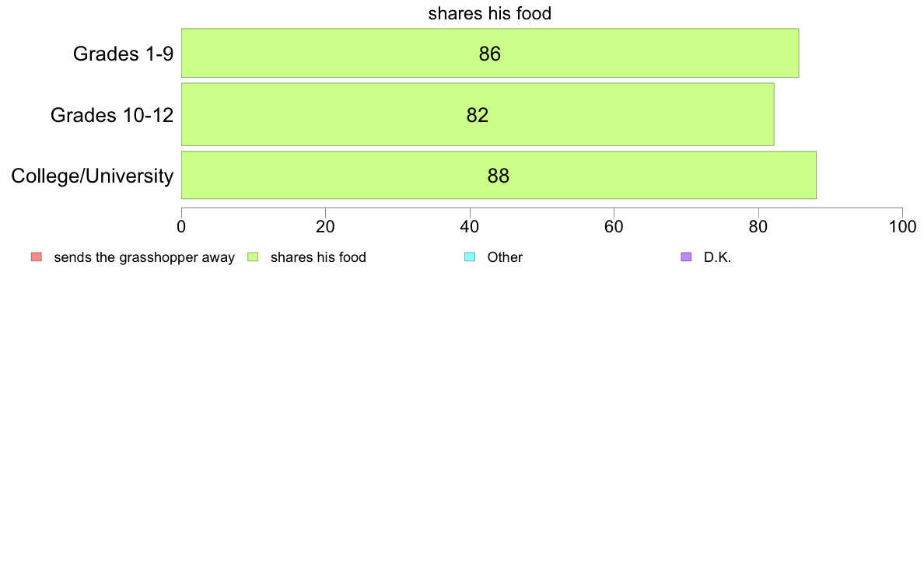Click the value label 86

click(x=490, y=54)
